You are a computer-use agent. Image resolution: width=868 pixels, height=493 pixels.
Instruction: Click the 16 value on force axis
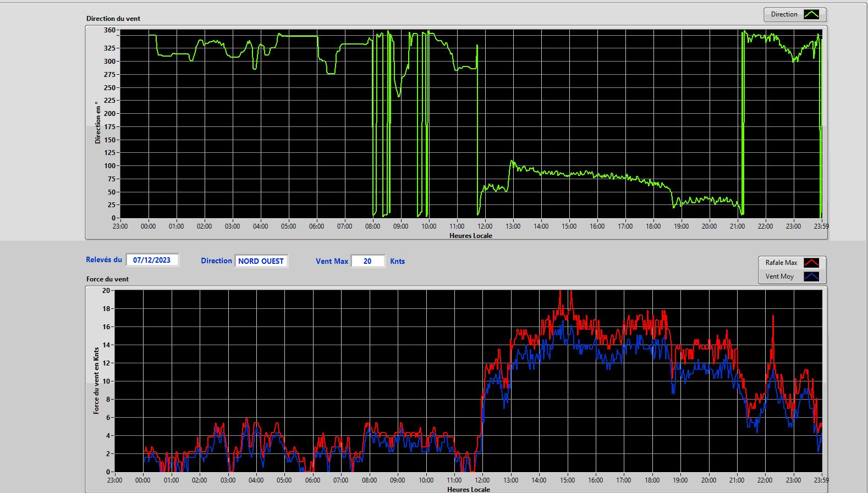[x=106, y=326]
